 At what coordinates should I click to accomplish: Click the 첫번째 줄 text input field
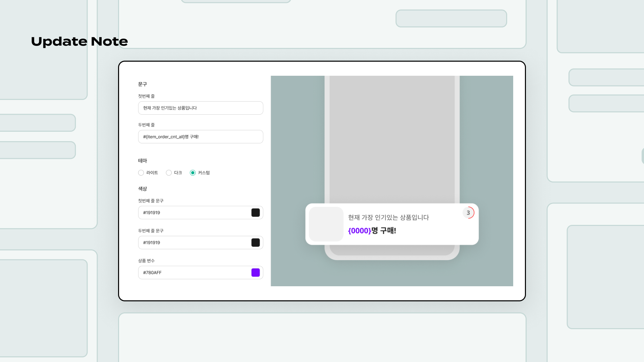(x=201, y=108)
